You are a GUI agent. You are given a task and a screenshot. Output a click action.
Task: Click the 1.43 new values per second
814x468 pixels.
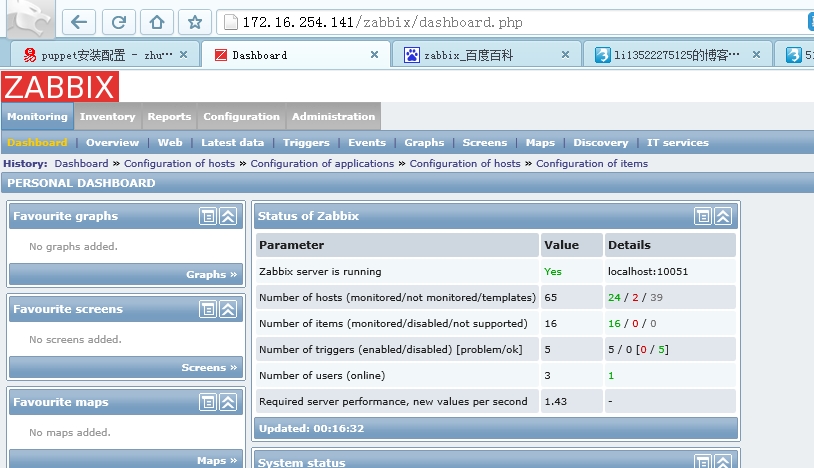[x=555, y=401]
